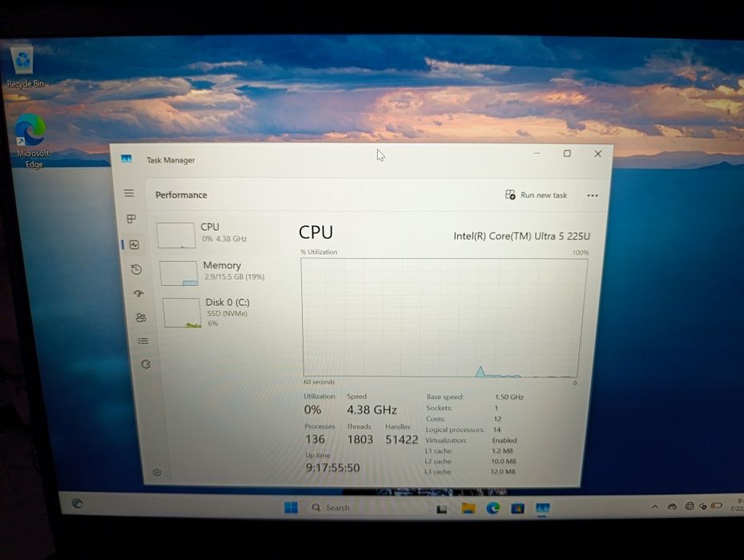Open the Task Manager hamburger navigation menu
The height and width of the screenshot is (560, 744).
click(x=129, y=193)
